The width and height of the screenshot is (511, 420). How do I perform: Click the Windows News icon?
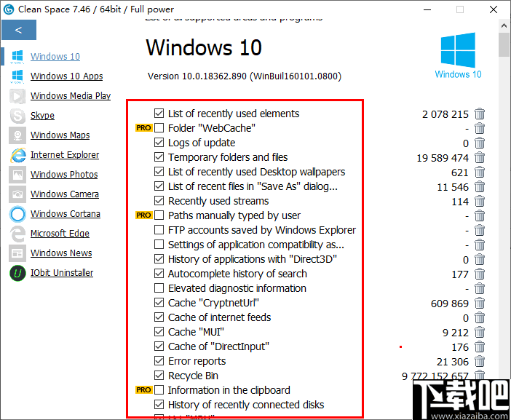17,253
